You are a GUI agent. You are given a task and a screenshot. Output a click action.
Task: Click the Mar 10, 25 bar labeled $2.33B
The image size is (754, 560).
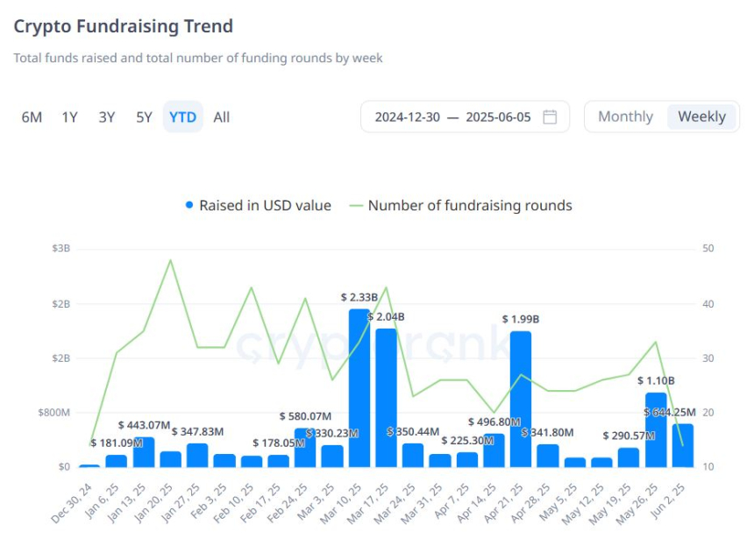(x=359, y=390)
